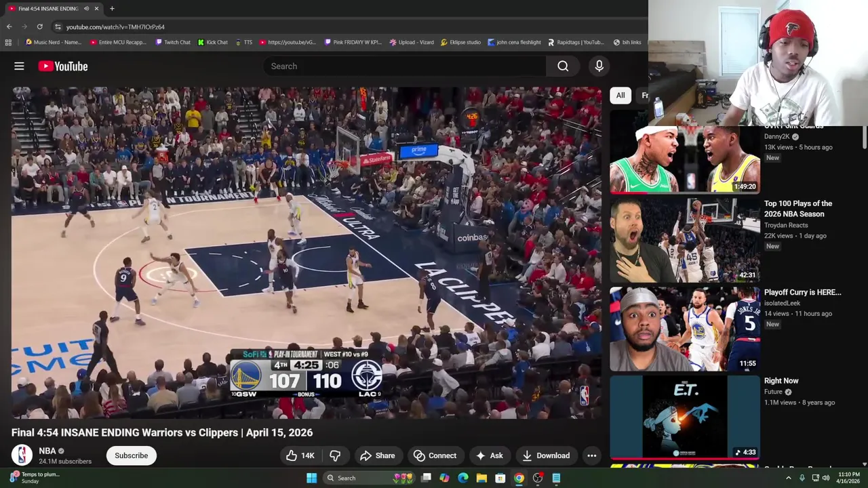Open the Rapidtags YouTube bookmark

tap(576, 42)
